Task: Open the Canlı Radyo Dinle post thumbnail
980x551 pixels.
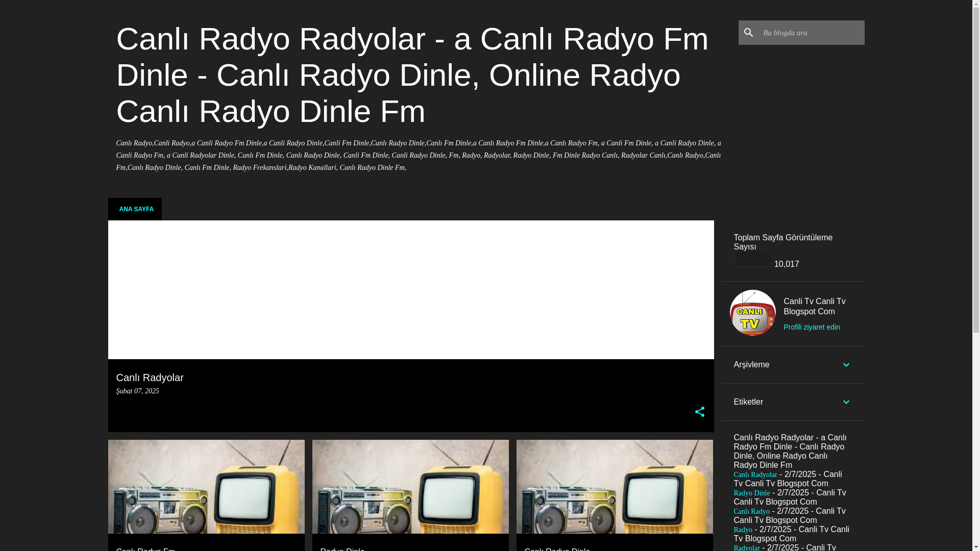Action: [x=615, y=487]
